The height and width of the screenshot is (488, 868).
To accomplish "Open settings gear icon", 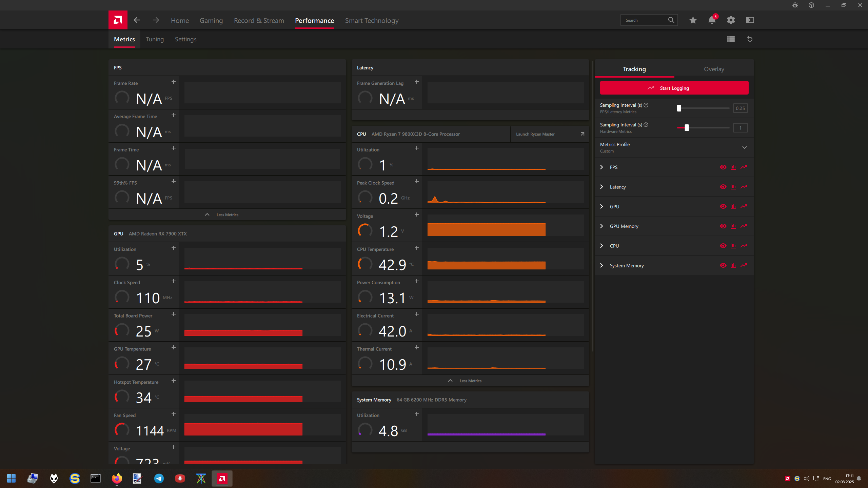I will (731, 20).
